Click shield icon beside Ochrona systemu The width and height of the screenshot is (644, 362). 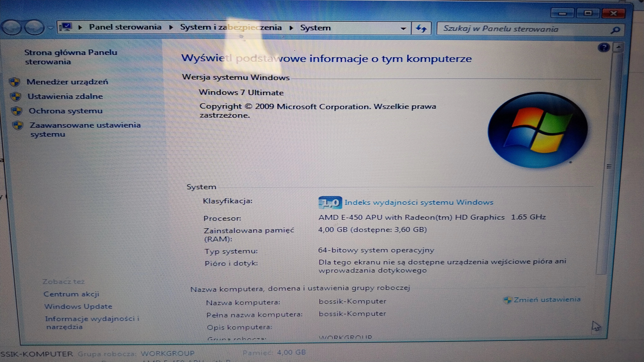coord(17,111)
